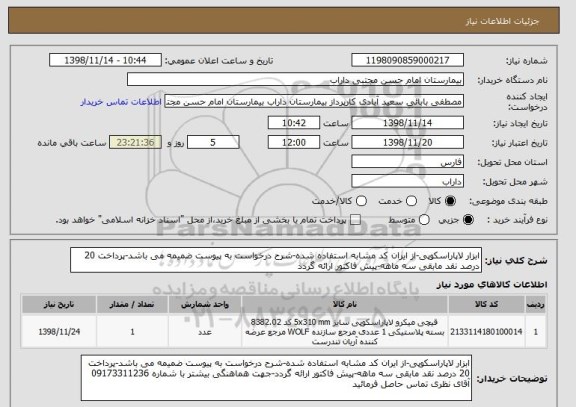Click the تاریخ اعتبار نیاز label
This screenshot has width=576, height=407.
coord(519,143)
